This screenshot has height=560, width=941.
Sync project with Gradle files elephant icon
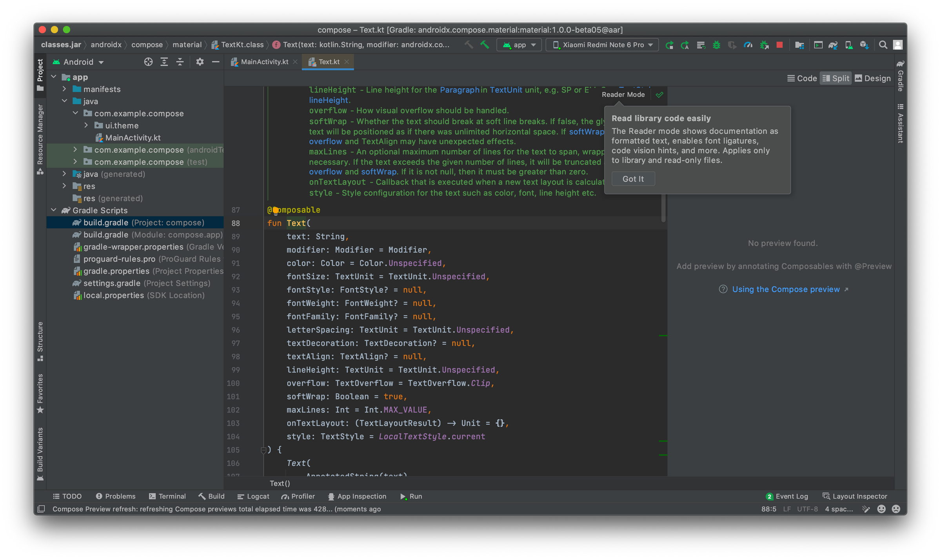(x=833, y=45)
